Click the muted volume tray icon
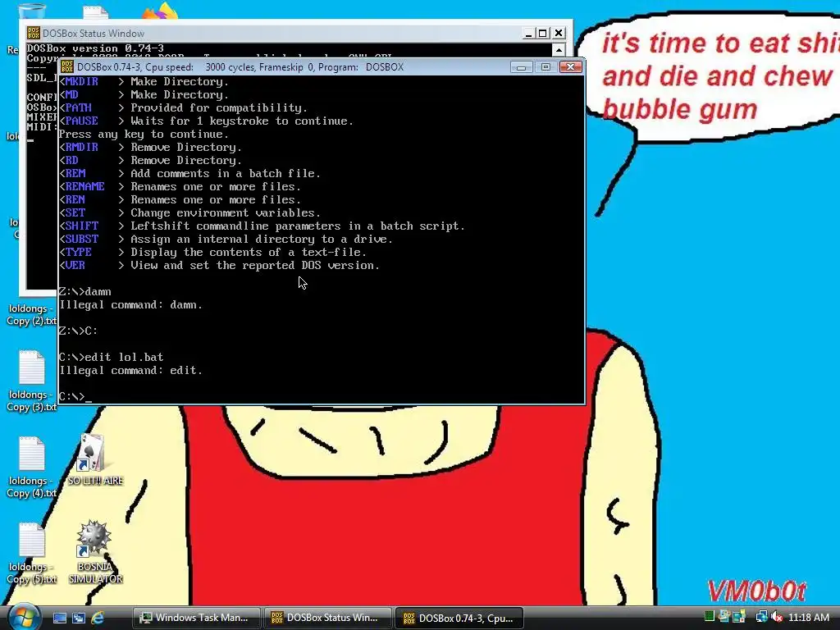Image resolution: width=840 pixels, height=630 pixels. (x=776, y=617)
